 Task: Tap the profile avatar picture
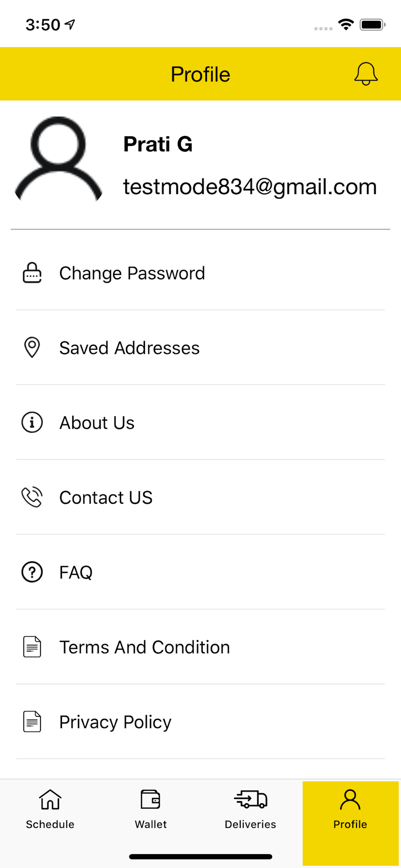tap(59, 159)
